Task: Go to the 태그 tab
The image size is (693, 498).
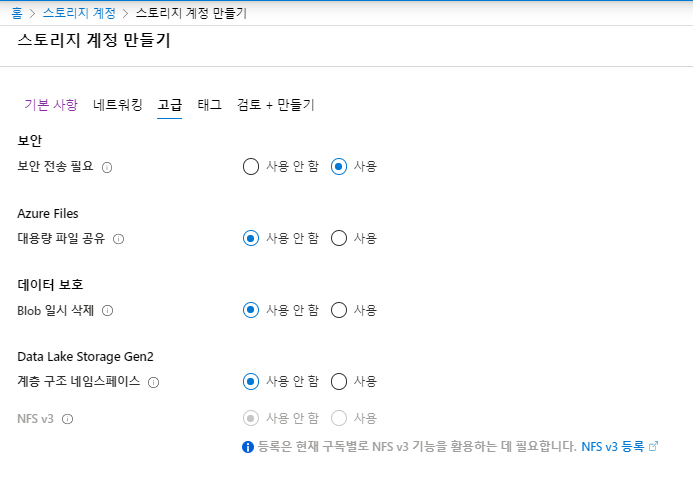Action: [x=209, y=105]
